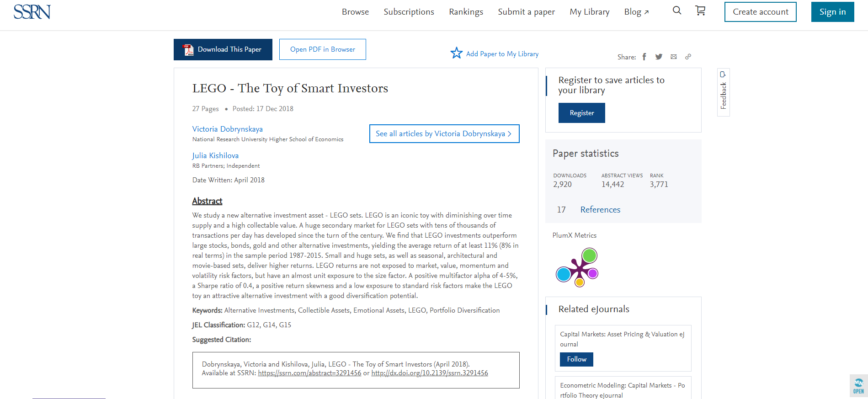Open author Julia Kishilova's page

[215, 155]
